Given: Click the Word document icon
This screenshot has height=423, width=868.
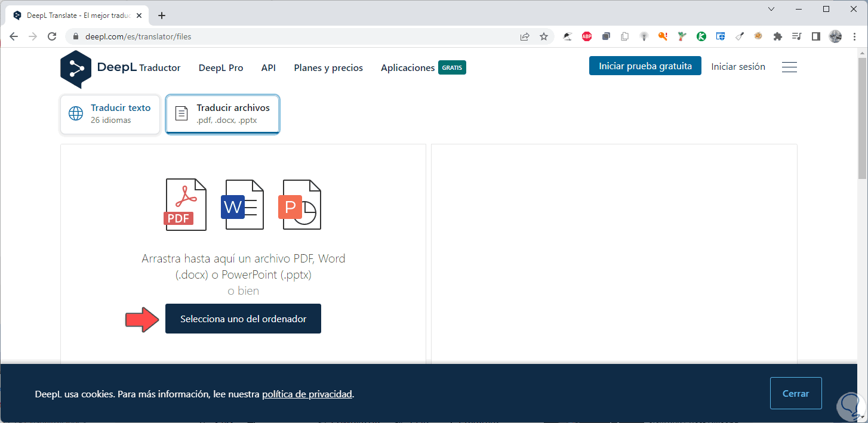Looking at the screenshot, I should (x=242, y=205).
